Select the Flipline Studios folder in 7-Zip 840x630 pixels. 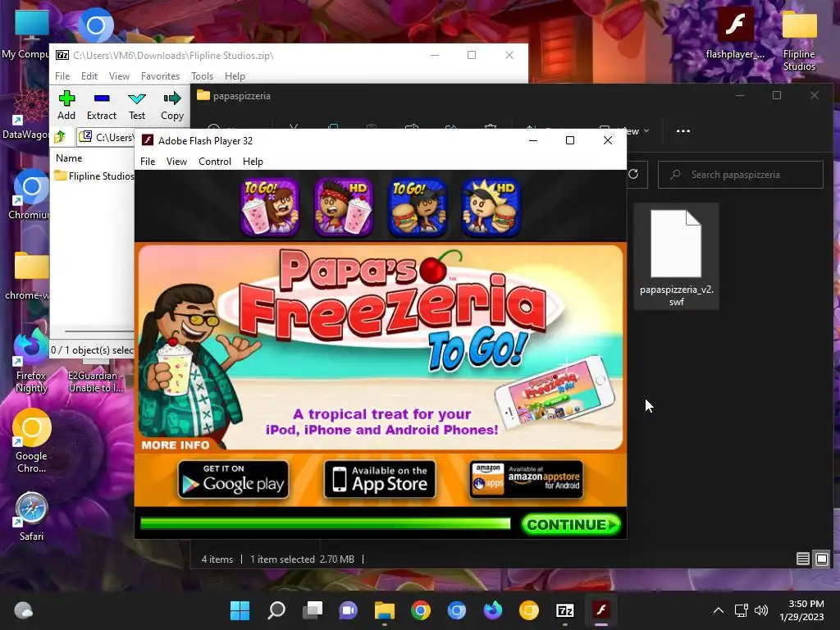click(x=94, y=176)
